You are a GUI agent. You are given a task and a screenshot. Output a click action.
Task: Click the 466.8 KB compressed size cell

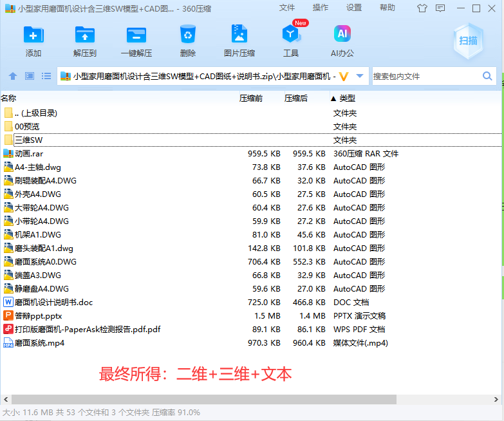point(309,302)
